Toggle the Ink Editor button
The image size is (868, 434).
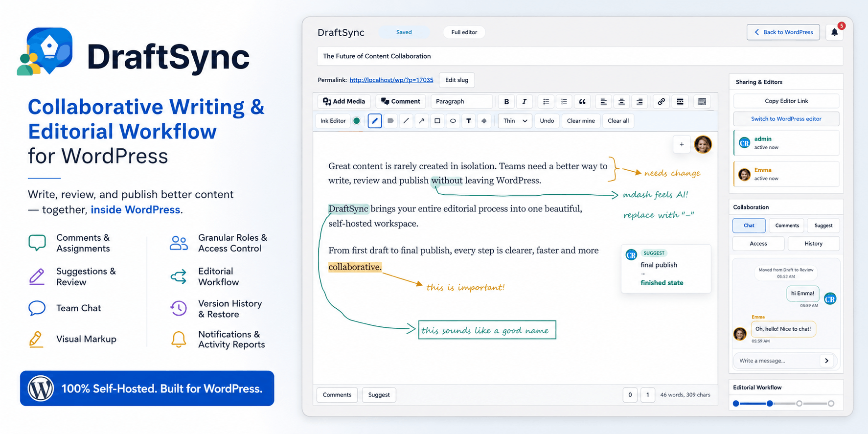pos(333,121)
